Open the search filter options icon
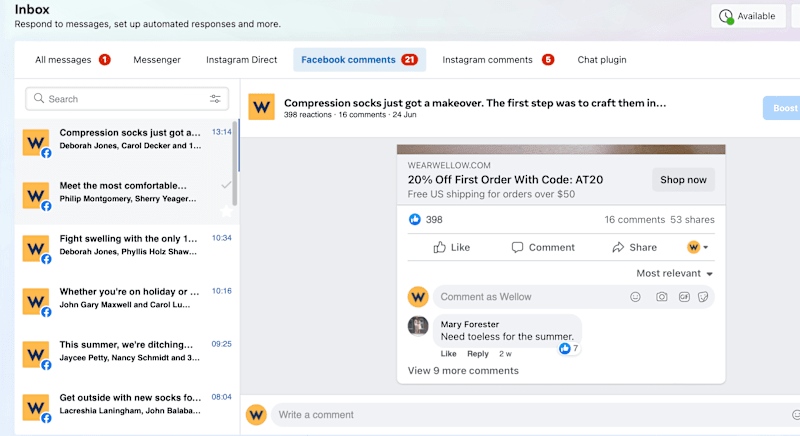The height and width of the screenshot is (436, 800). [x=215, y=99]
